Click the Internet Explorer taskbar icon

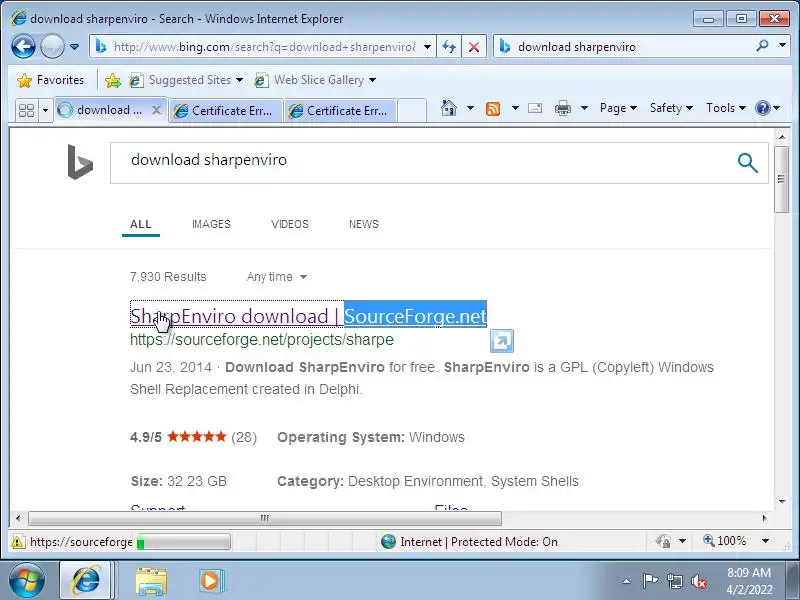[x=85, y=580]
